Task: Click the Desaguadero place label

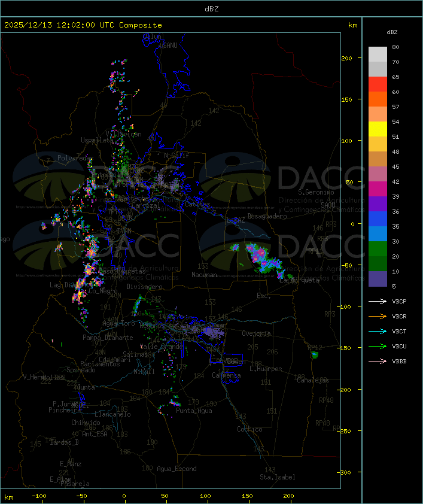Action: click(267, 216)
